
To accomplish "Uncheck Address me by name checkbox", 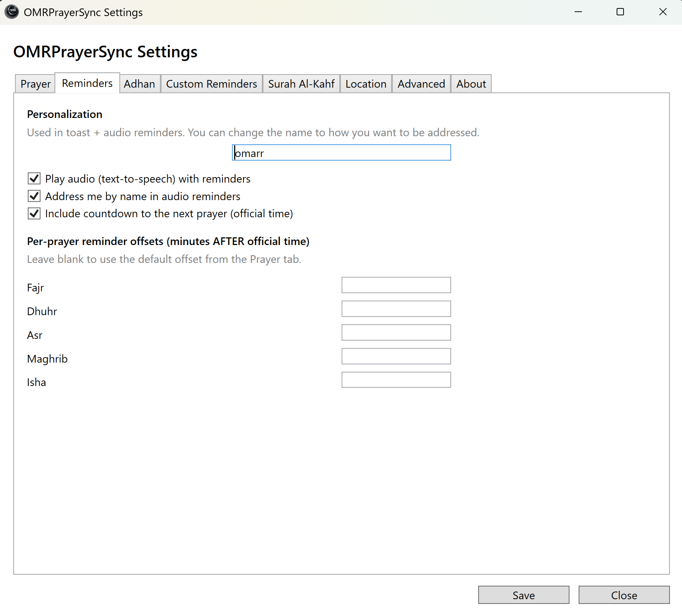I will point(34,196).
